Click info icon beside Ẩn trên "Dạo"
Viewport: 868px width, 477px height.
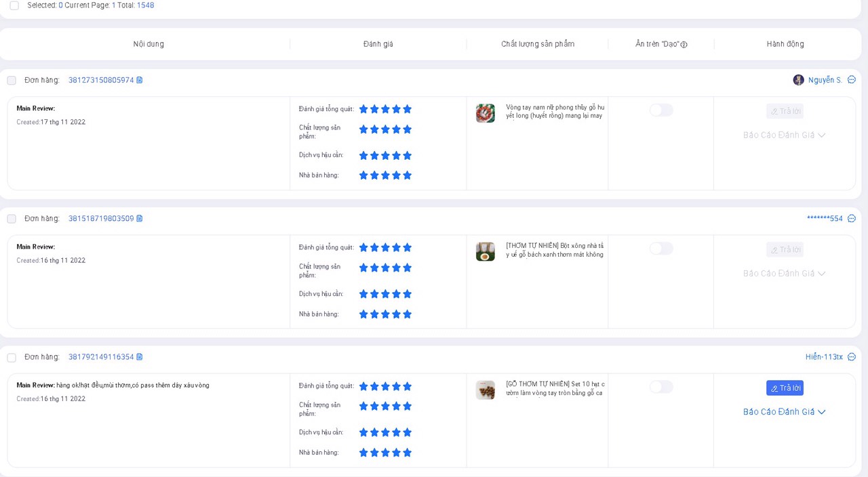pos(684,45)
